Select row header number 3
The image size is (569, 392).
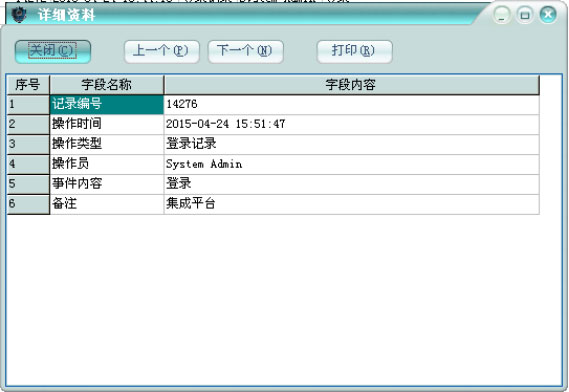[x=28, y=144]
